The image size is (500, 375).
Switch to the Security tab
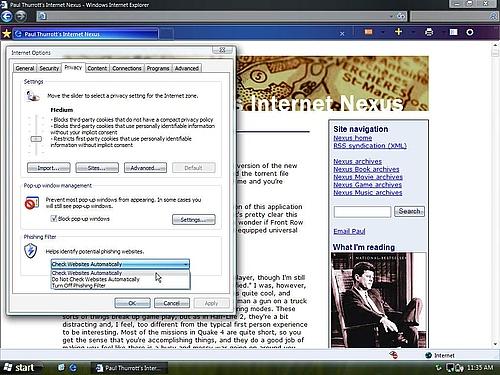49,68
